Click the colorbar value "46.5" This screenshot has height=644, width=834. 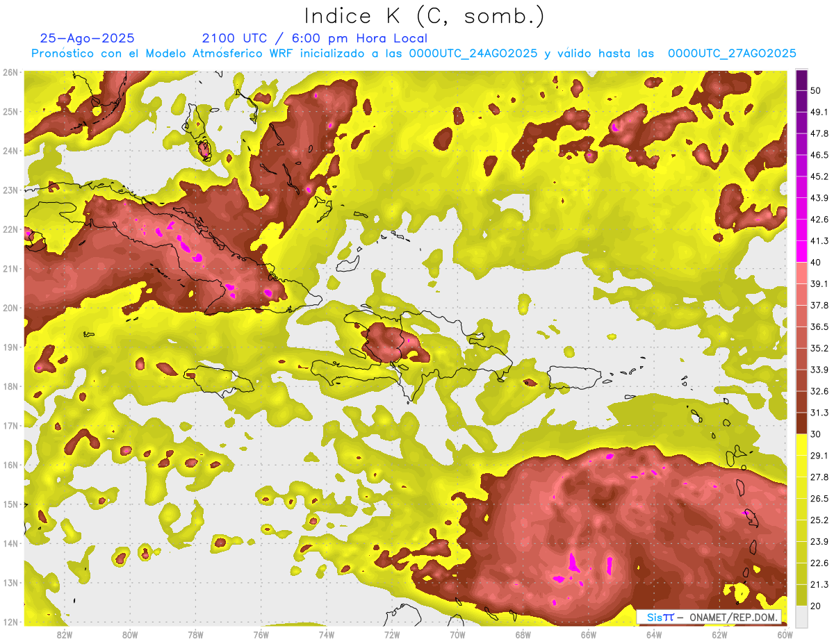click(819, 155)
